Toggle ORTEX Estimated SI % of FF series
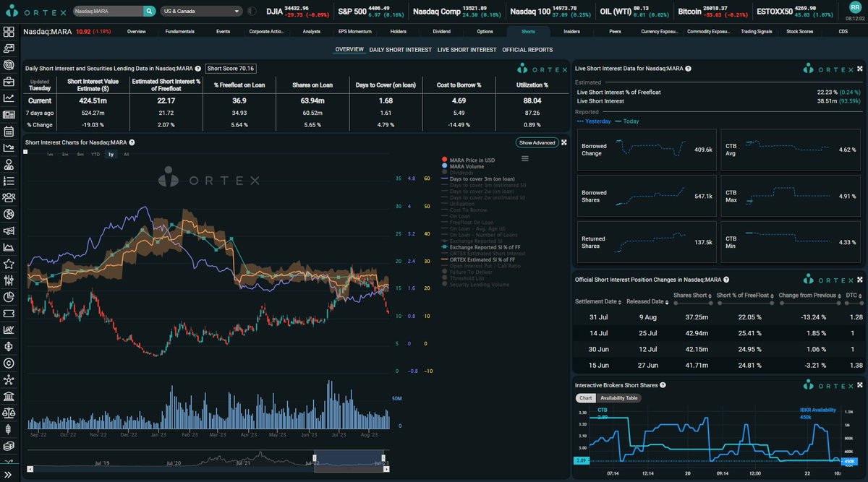 click(479, 259)
